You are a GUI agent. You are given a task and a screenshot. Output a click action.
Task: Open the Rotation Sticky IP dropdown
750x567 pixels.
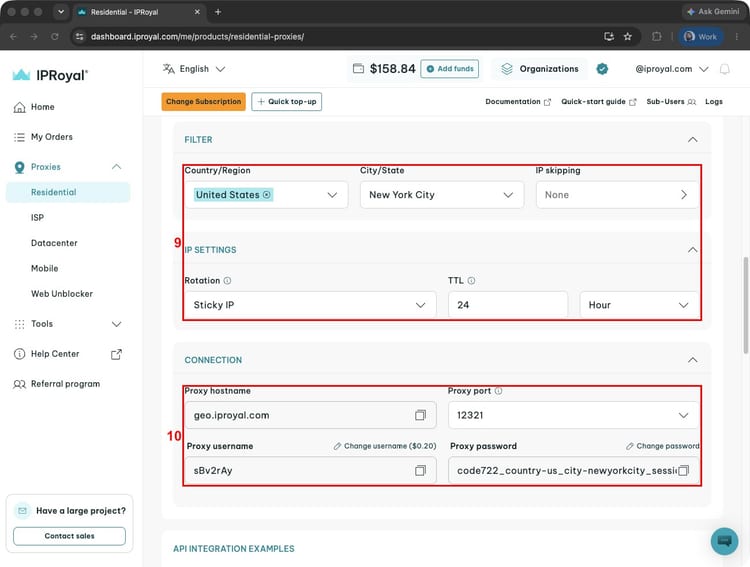[x=310, y=305]
